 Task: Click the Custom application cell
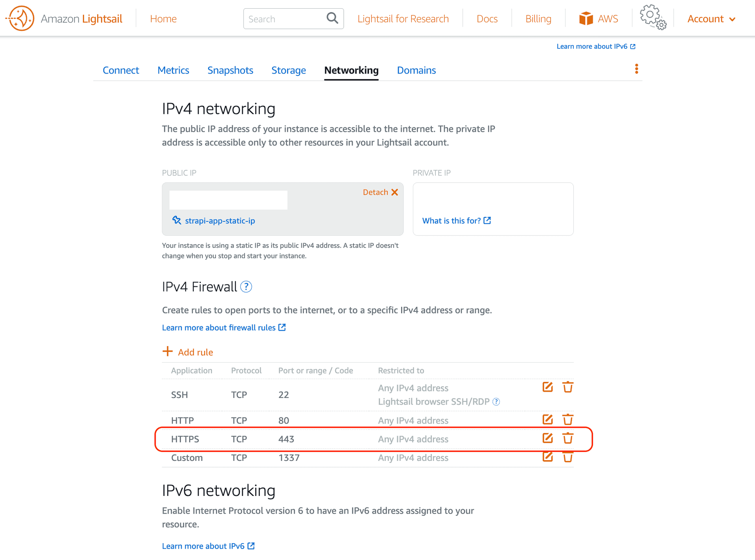(187, 458)
